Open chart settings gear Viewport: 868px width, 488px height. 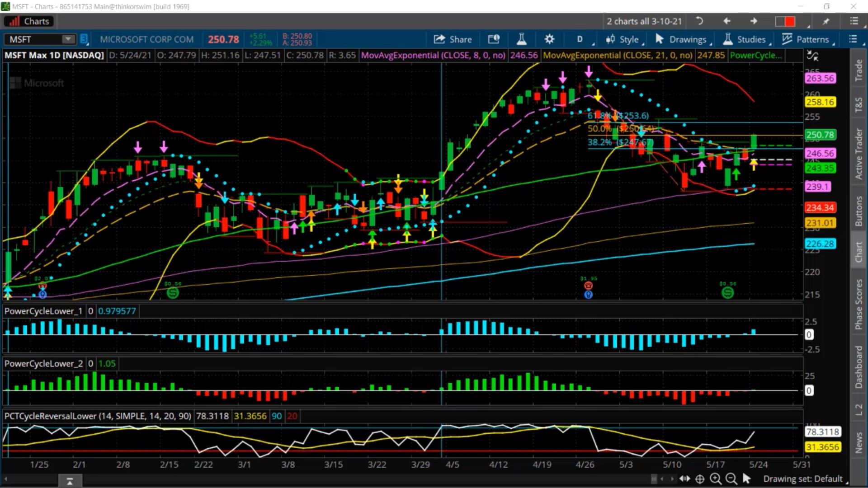pyautogui.click(x=549, y=39)
